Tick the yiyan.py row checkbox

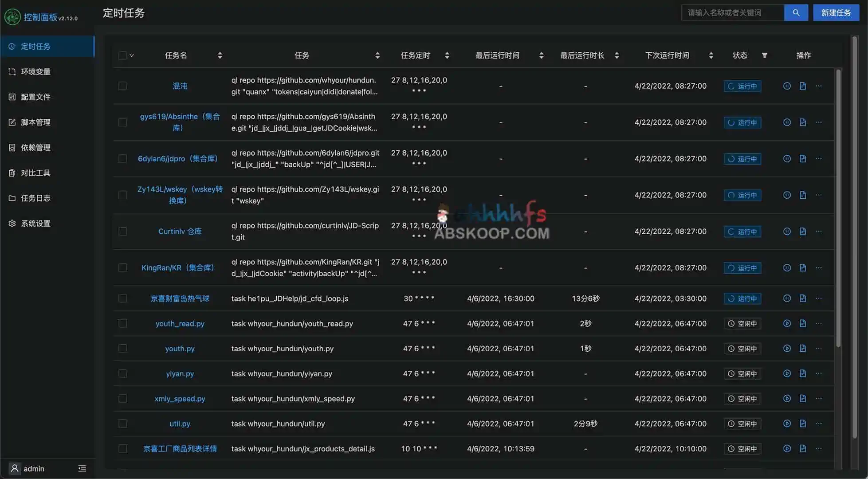123,373
